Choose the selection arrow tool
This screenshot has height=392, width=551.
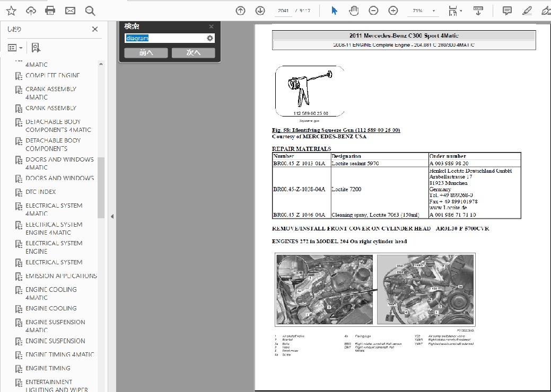tap(334, 11)
